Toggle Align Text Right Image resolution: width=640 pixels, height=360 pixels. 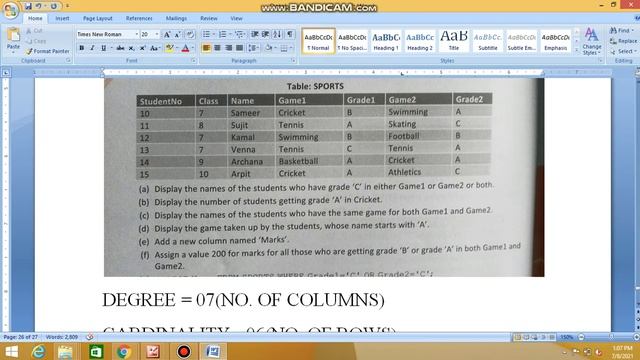[228, 48]
